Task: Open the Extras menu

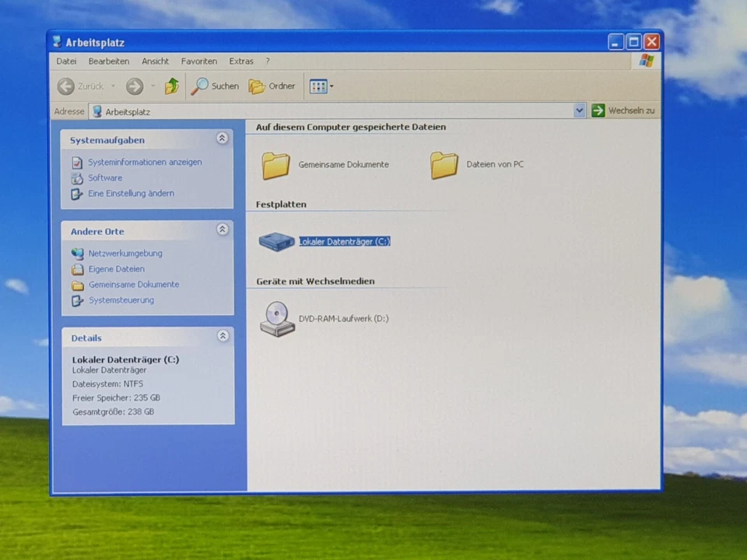Action: (x=241, y=61)
